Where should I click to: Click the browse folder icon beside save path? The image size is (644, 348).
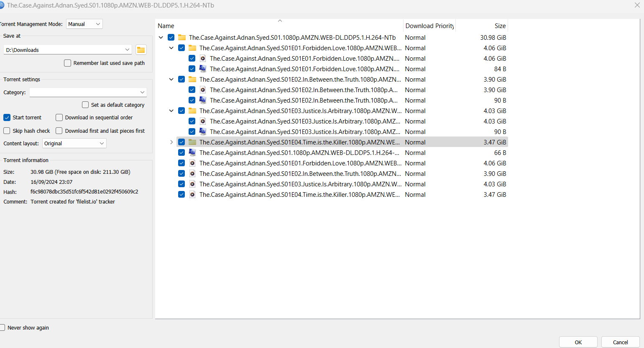pos(141,50)
